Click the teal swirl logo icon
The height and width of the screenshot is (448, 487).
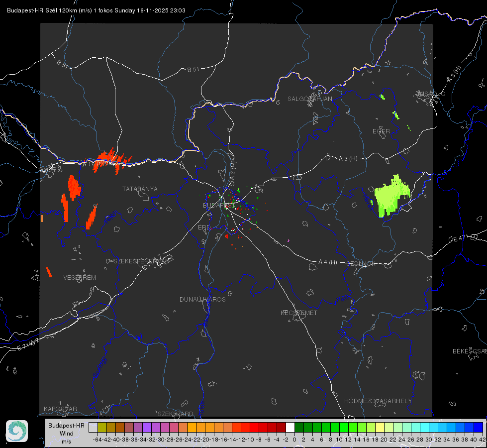click(17, 431)
